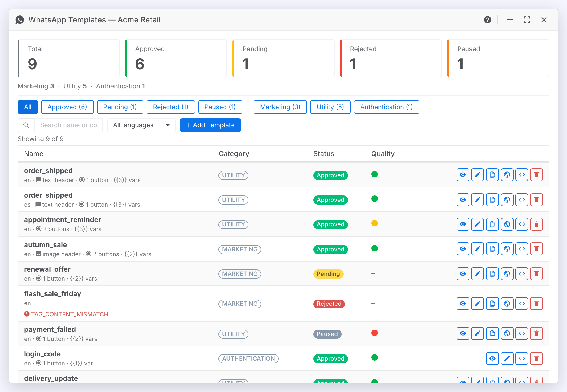This screenshot has height=392, width=567.
Task: Open translations globe for autumn_sale
Action: 507,249
